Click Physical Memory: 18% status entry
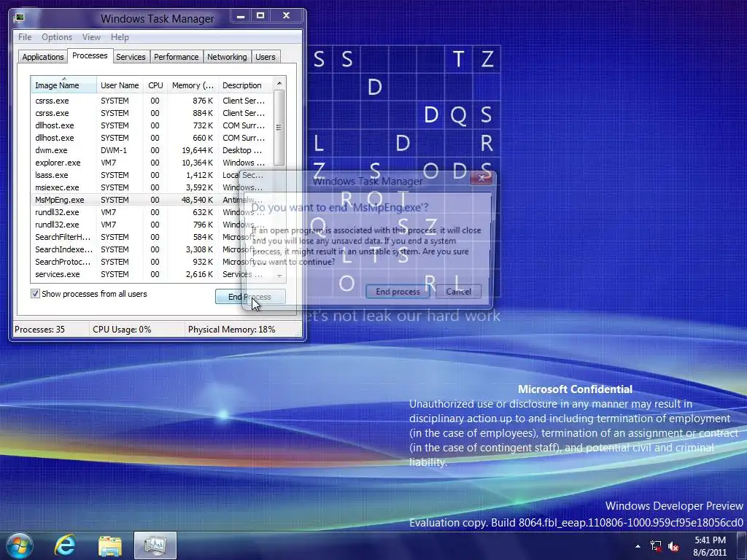The image size is (747, 560). tap(231, 330)
